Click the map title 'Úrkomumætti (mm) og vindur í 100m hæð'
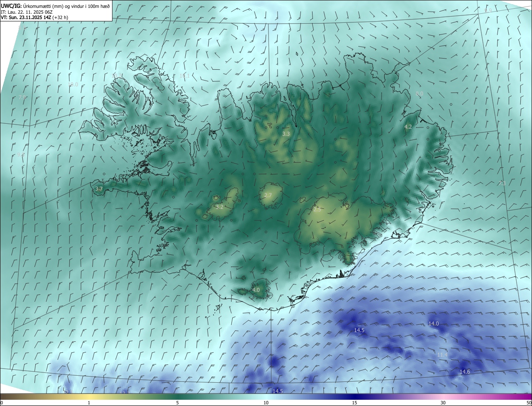 click(66, 6)
